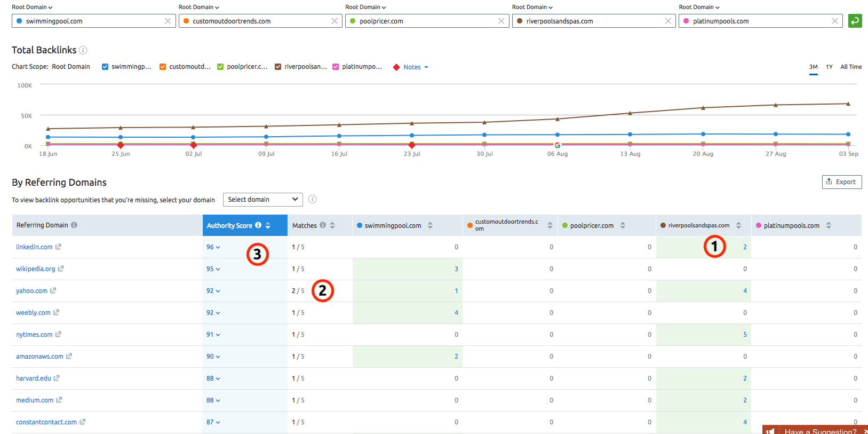Open harvard.edu external link icon
This screenshot has width=868, height=434.
click(57, 378)
